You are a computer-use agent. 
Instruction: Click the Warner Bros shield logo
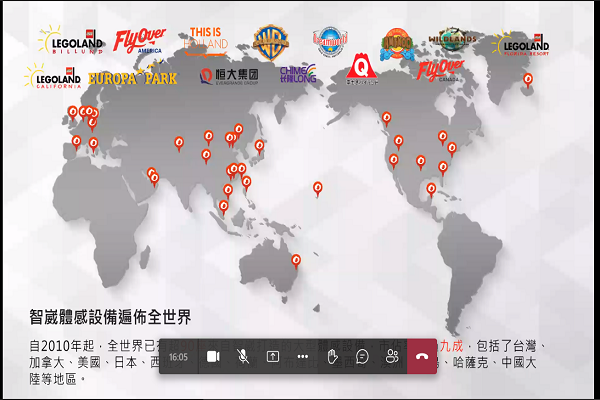[271, 42]
